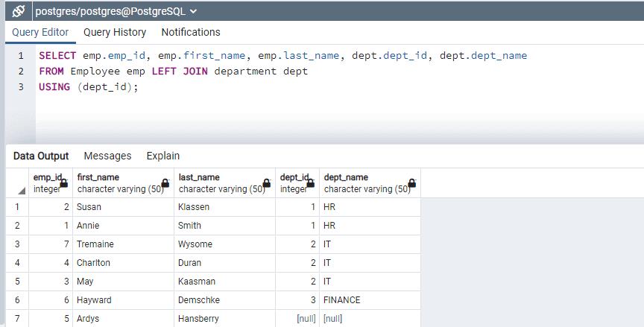Select the Data Output tab

[x=41, y=156]
